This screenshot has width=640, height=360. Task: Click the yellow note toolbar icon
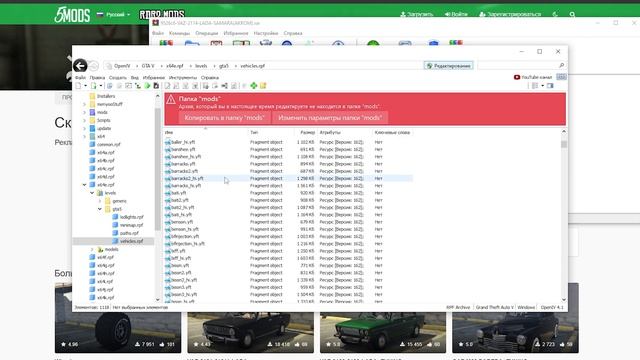tap(263, 86)
